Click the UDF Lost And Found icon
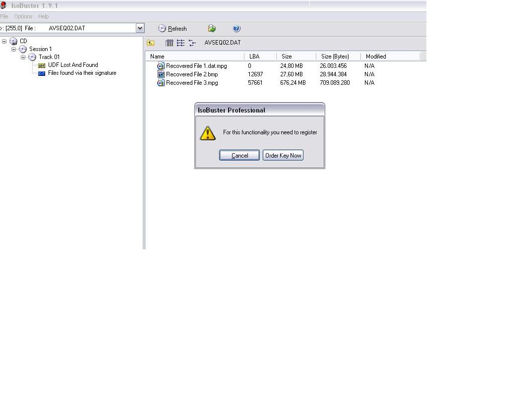 (x=42, y=65)
